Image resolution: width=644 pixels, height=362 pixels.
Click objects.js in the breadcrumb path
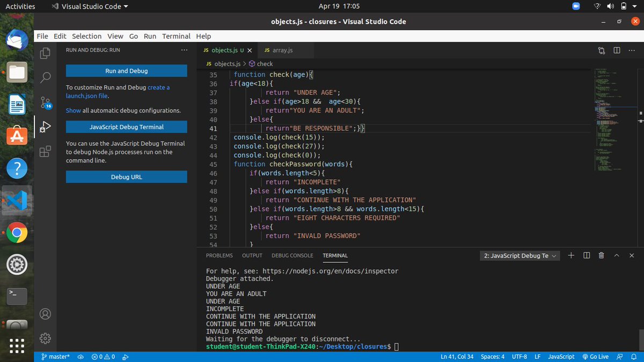point(223,64)
